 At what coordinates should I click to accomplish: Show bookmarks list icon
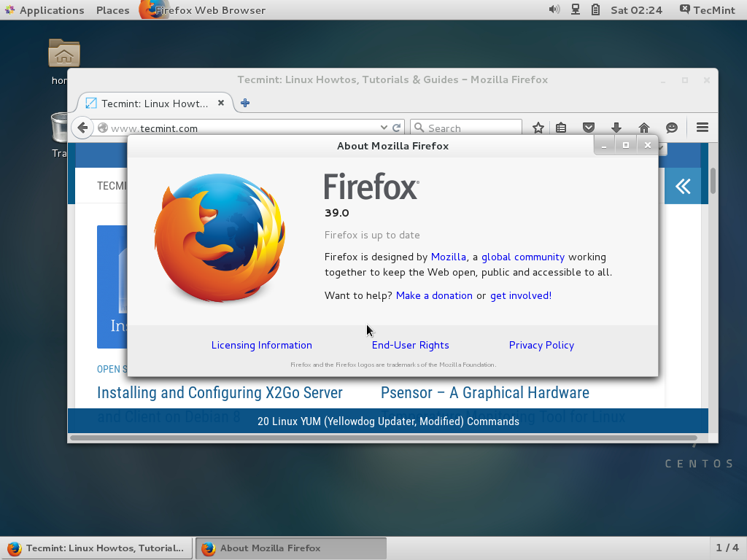coord(561,128)
